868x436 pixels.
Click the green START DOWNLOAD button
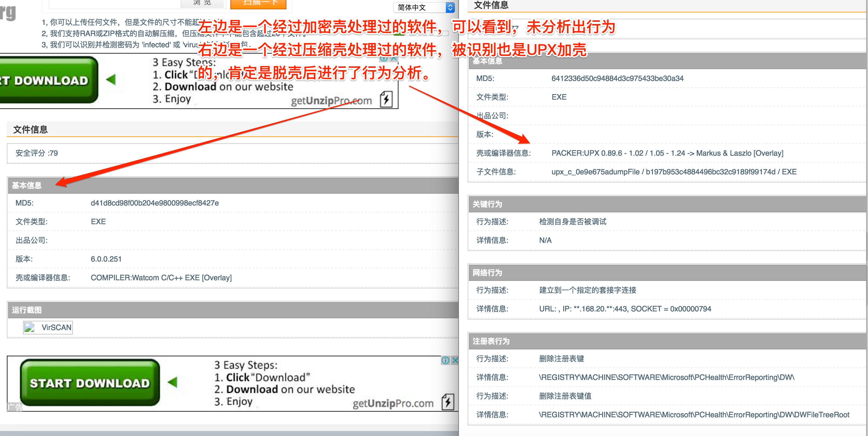click(89, 382)
